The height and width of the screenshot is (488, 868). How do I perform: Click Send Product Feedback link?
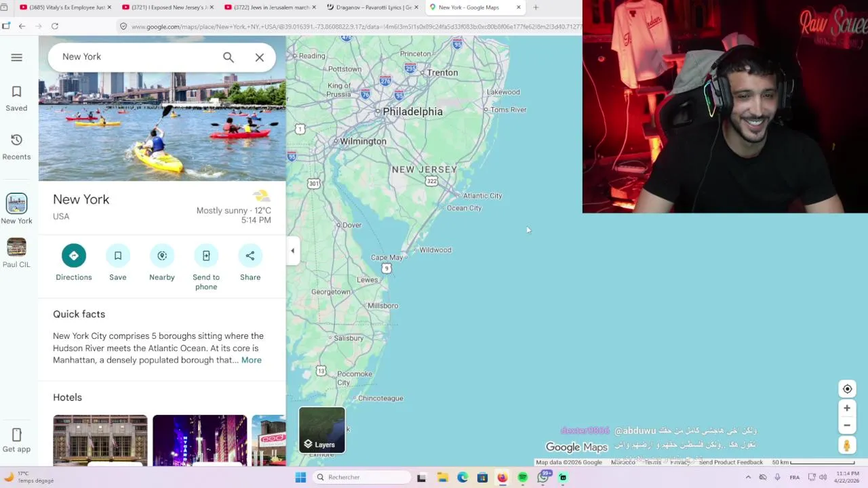coord(730,462)
